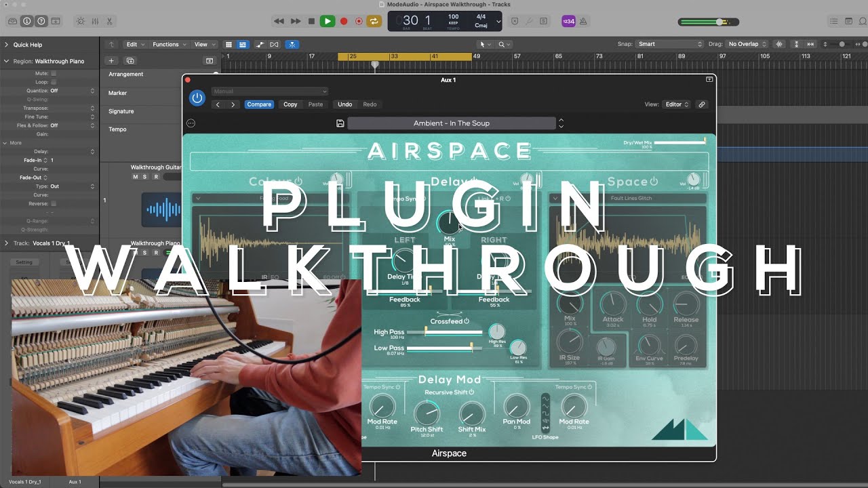Click the Duplicate Track icon

coord(131,60)
